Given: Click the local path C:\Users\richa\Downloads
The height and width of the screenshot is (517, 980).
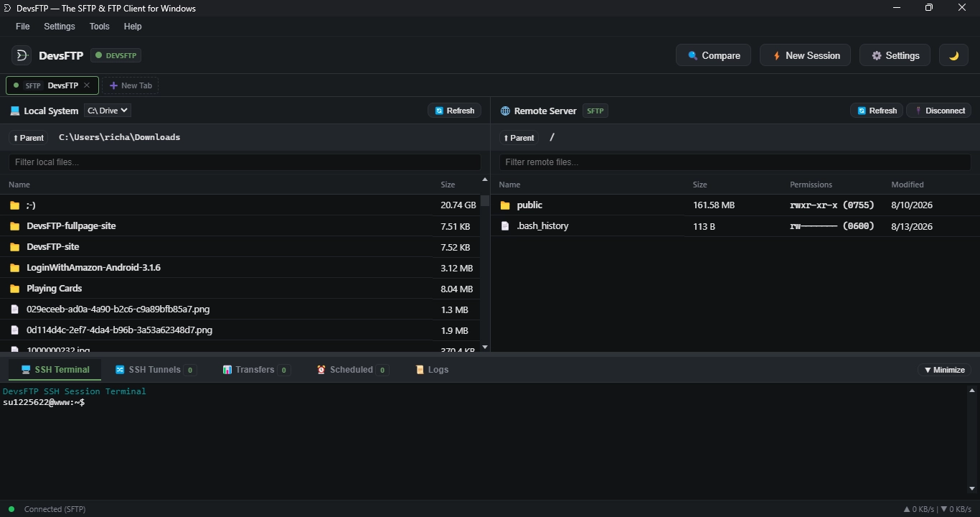Looking at the screenshot, I should point(119,137).
